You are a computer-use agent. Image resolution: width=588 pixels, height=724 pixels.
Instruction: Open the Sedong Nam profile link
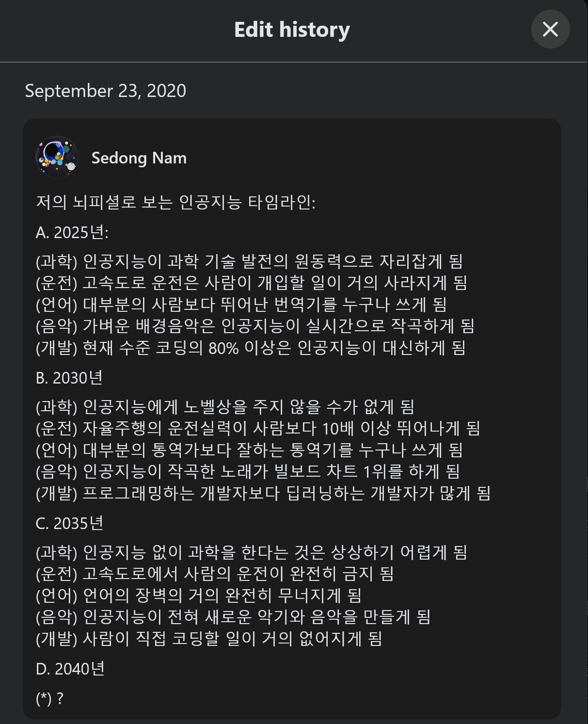click(x=139, y=158)
